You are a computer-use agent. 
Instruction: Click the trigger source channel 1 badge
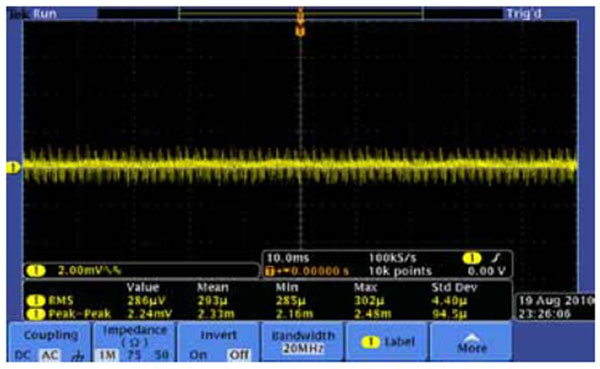coord(472,258)
